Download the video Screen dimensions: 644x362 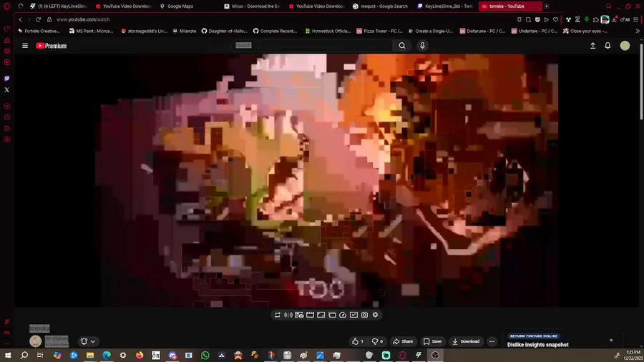pos(466,341)
